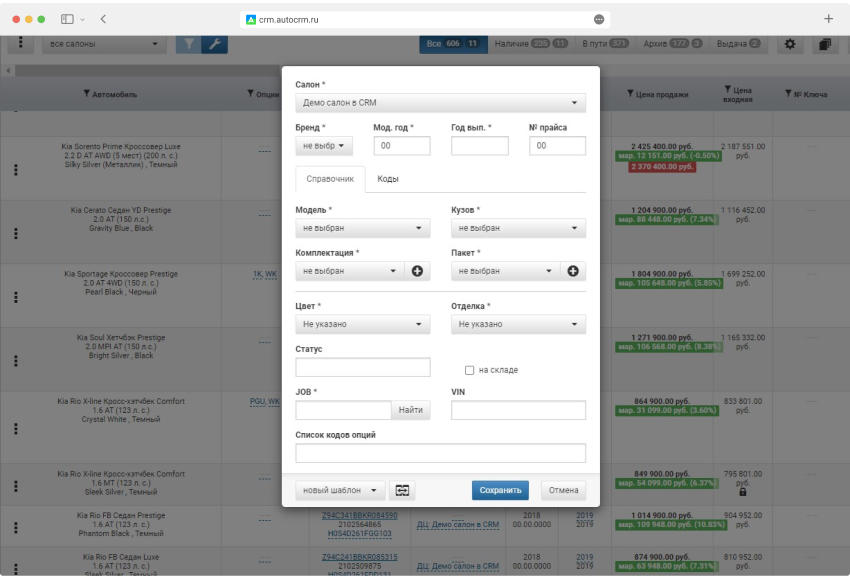Screen dimensions: 850x578
Task: Open new browser tab with plus icon
Action: tap(828, 19)
